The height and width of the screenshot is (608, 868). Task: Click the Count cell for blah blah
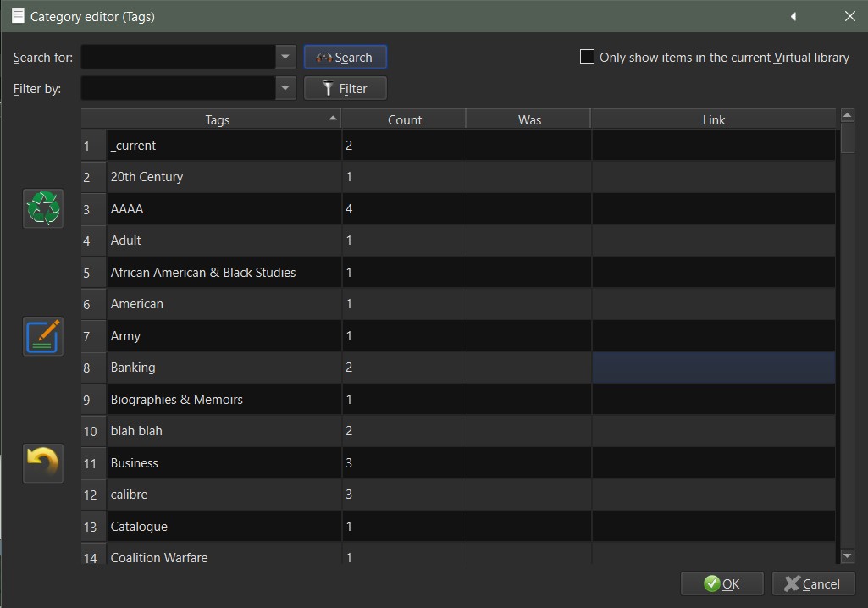[x=404, y=431]
